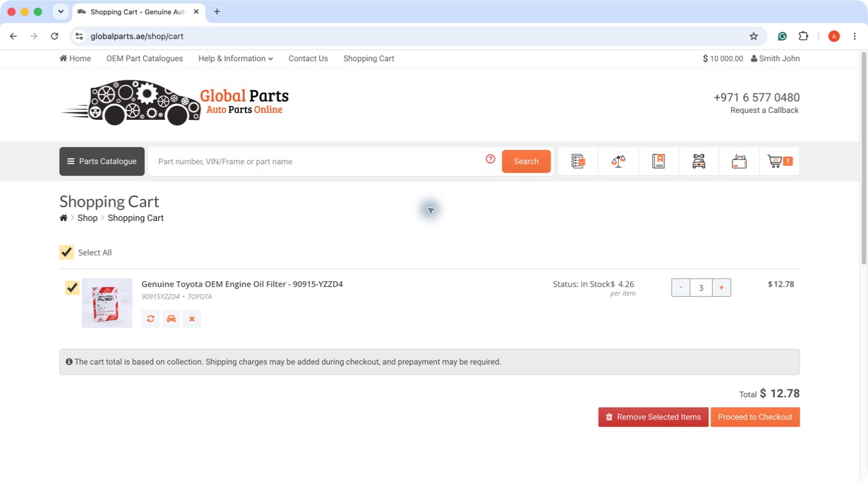The height and width of the screenshot is (482, 868).
Task: Click Proceed to Checkout
Action: pos(755,417)
